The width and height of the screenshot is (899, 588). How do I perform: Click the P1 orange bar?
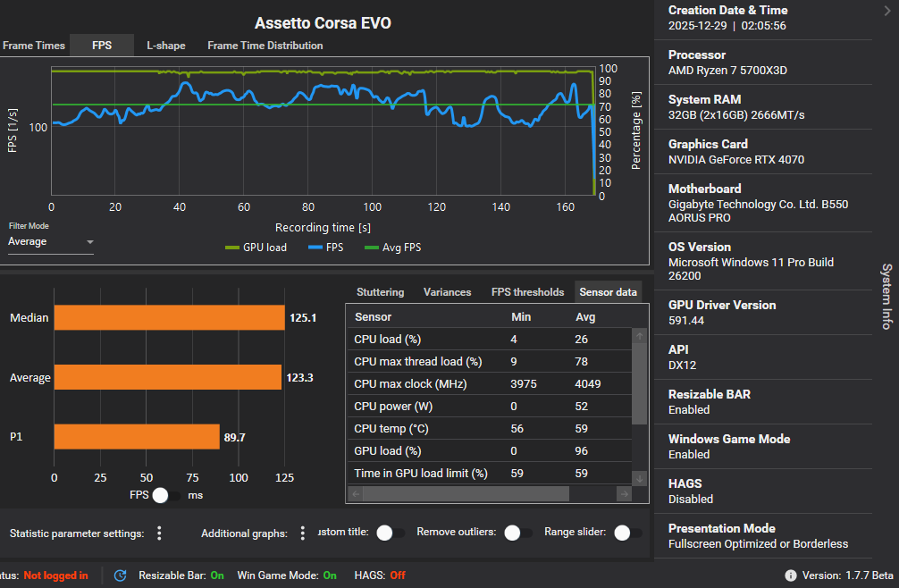click(137, 437)
